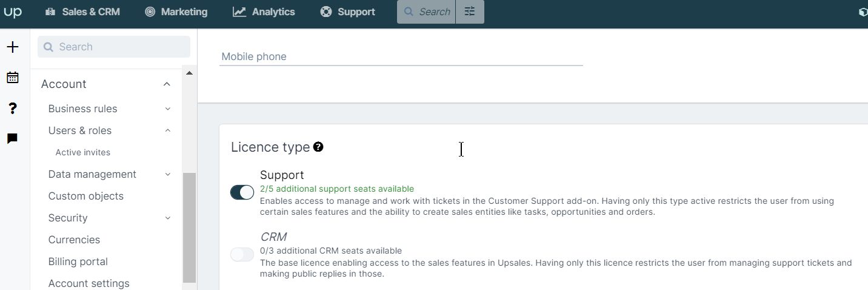Toggle the Support licence switch
Image resolution: width=868 pixels, height=290 pixels.
(x=242, y=192)
